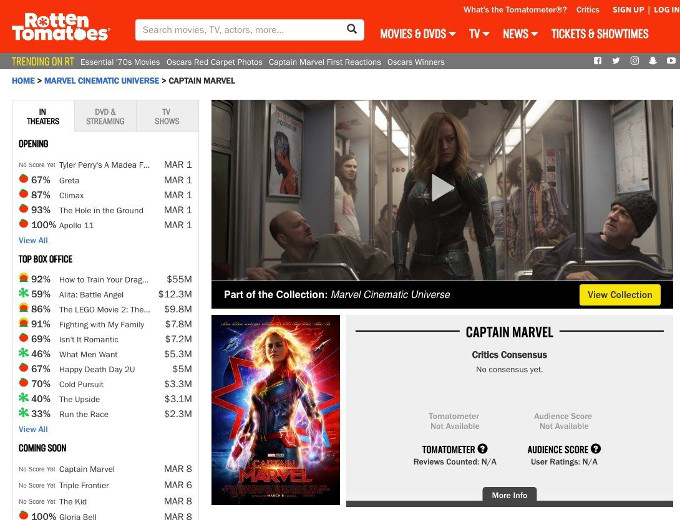Click Audience Score help question mark icon
The width and height of the screenshot is (680, 520).
pyautogui.click(x=596, y=449)
